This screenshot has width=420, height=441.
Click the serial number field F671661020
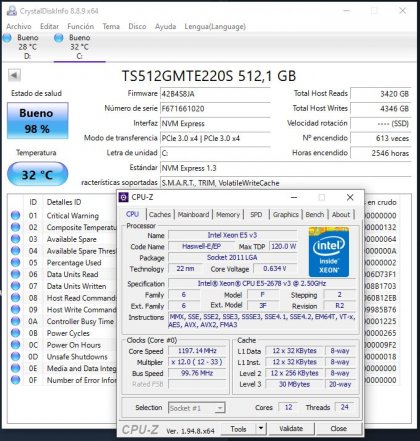[215, 109]
